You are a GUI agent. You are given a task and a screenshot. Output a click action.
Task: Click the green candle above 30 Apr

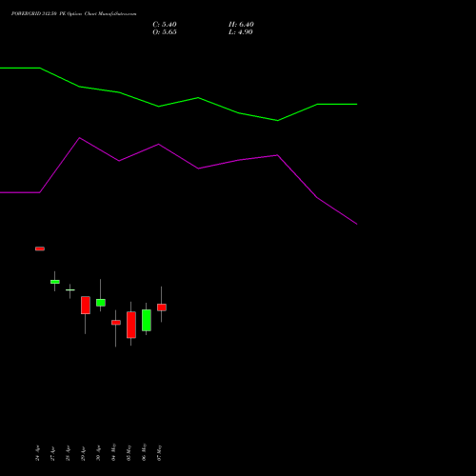click(101, 303)
